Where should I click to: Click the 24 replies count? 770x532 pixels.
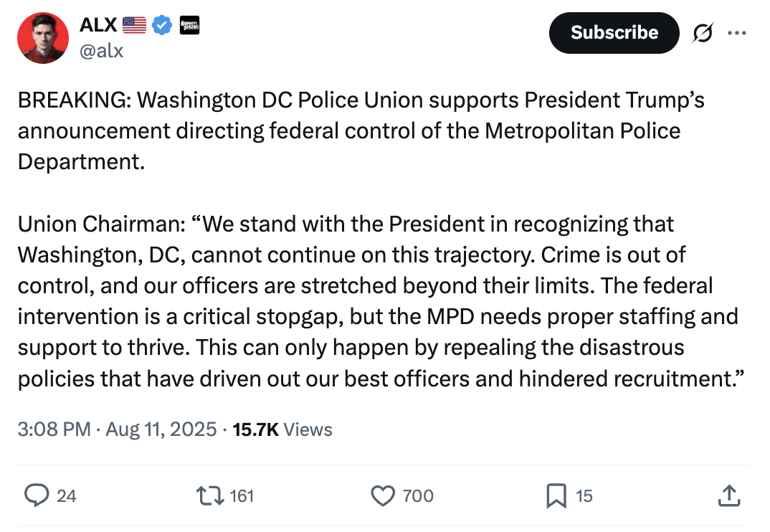tap(66, 495)
